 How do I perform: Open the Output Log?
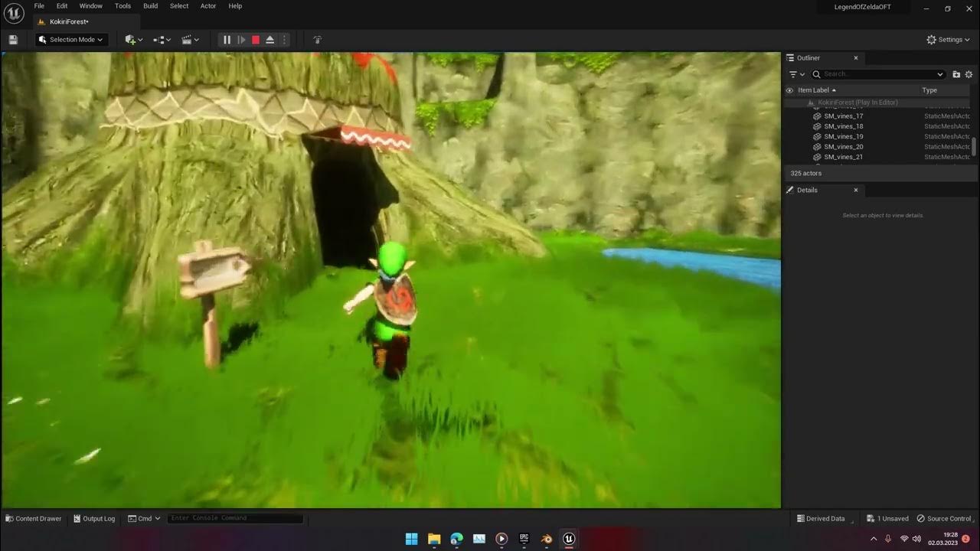pyautogui.click(x=93, y=518)
